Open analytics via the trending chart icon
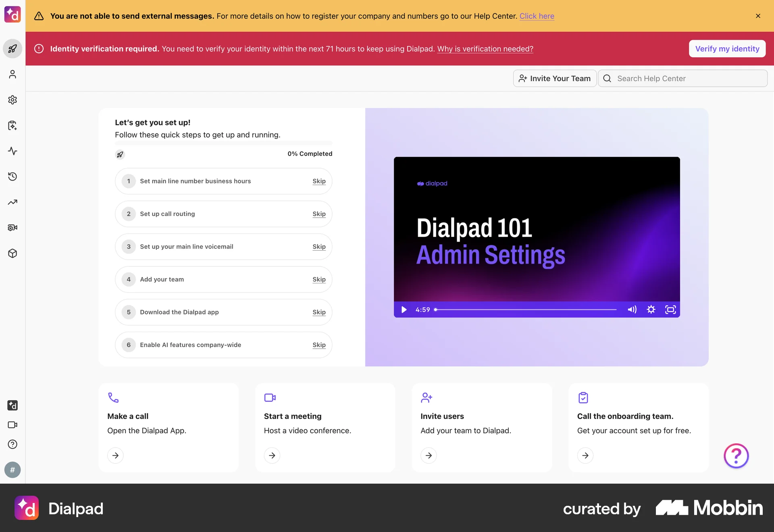The image size is (774, 532). [12, 202]
